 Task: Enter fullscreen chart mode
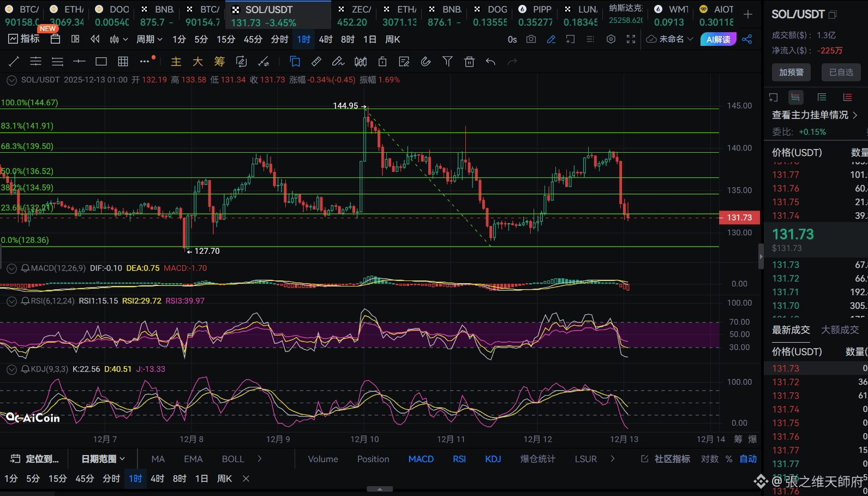pyautogui.click(x=631, y=39)
